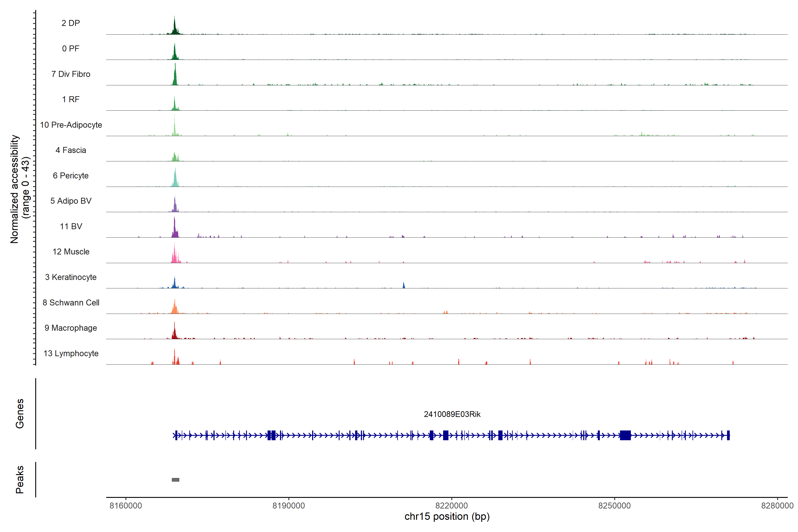This screenshot has width=798, height=532.
Task: Select the 13 Lymphocyte track label
Action: 71,353
